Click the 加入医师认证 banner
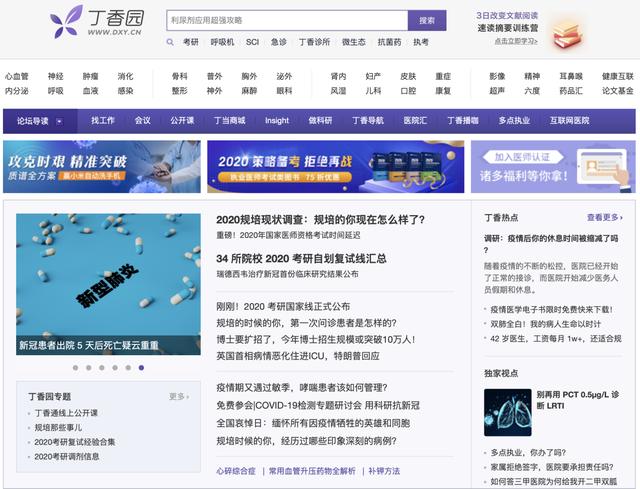The image size is (640, 489). coord(553,167)
